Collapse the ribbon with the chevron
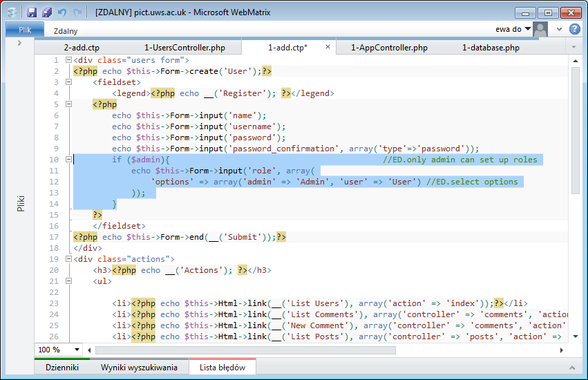This screenshot has height=380, width=588. pyautogui.click(x=559, y=29)
